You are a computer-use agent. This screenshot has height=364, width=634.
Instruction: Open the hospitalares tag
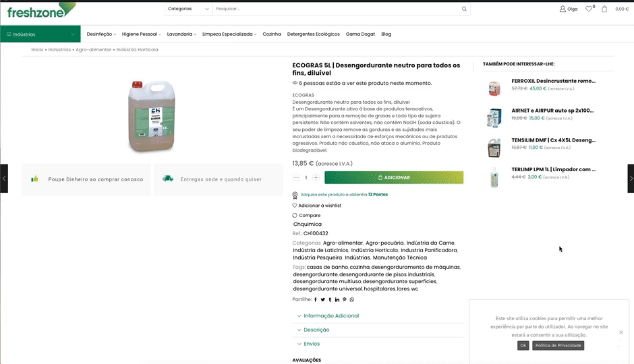[379, 289]
